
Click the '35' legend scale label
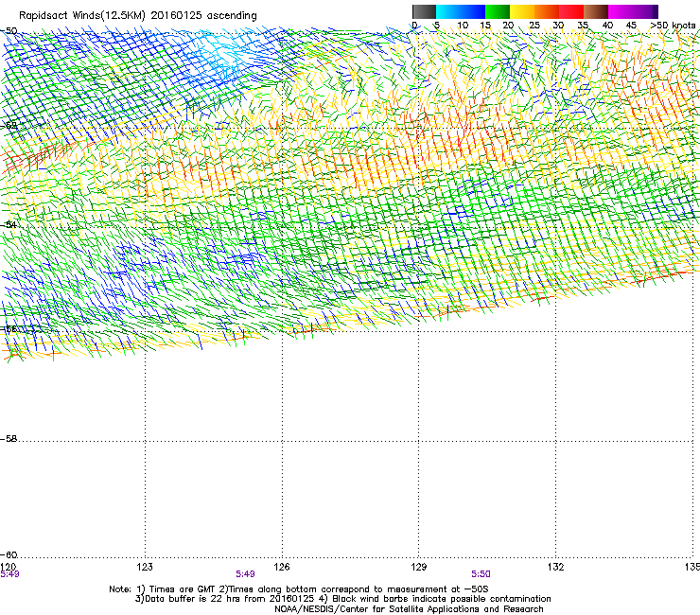pos(583,26)
